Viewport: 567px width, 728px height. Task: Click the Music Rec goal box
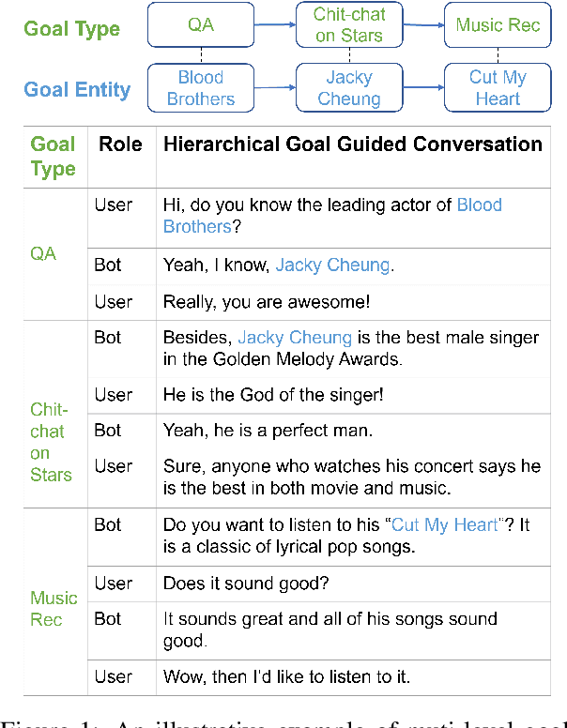click(x=498, y=25)
